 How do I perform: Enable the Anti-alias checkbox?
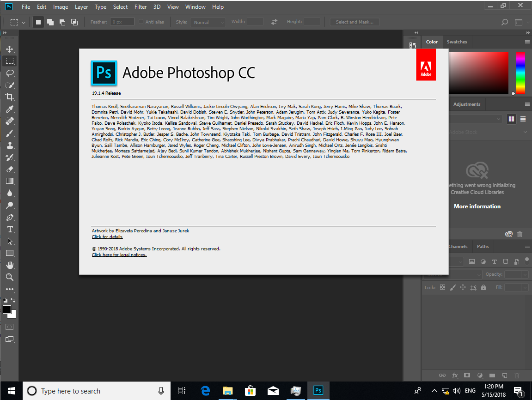click(x=141, y=22)
